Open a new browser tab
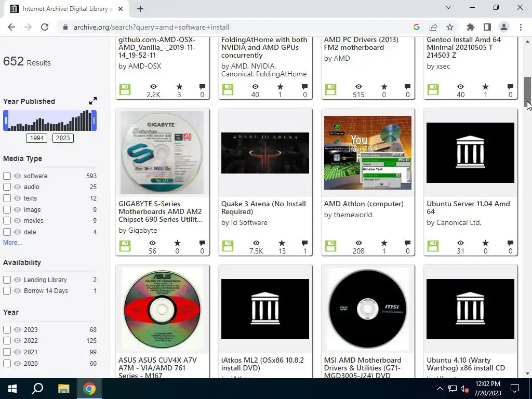Viewport: 532px width, 399px height. pos(140,9)
